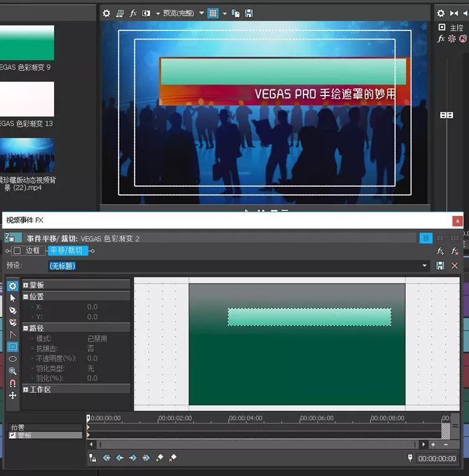Switch to the highlighted blue layout view button
The width and height of the screenshot is (469, 476).
426,238
